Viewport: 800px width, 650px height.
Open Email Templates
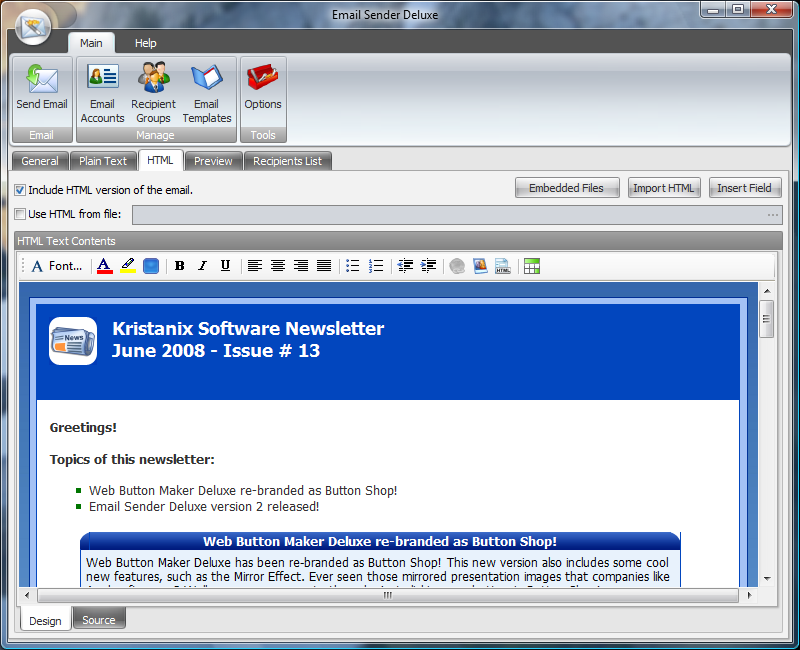pos(207,93)
